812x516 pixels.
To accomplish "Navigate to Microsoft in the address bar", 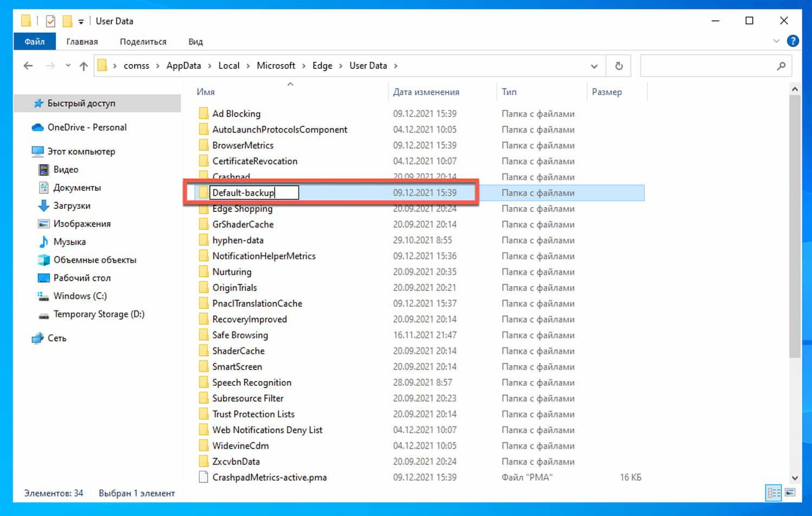I will click(x=276, y=66).
